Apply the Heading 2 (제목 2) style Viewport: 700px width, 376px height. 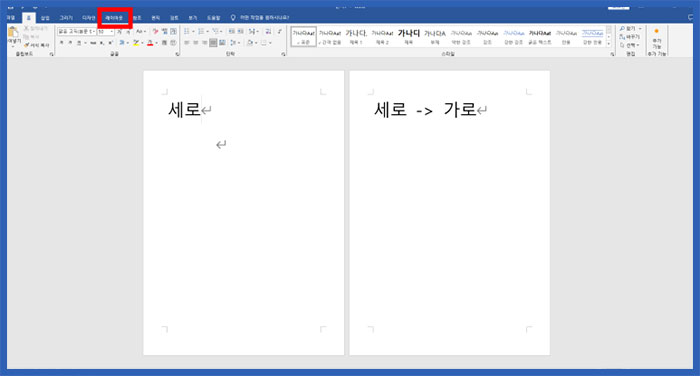point(382,37)
